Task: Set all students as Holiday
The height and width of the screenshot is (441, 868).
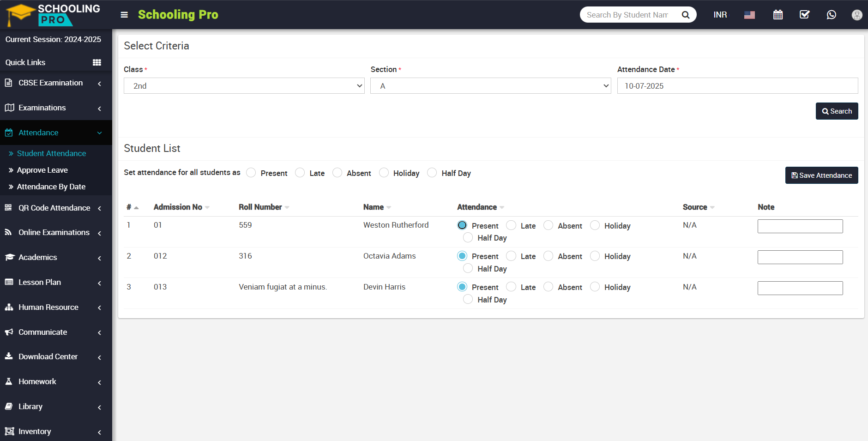Action: click(384, 173)
